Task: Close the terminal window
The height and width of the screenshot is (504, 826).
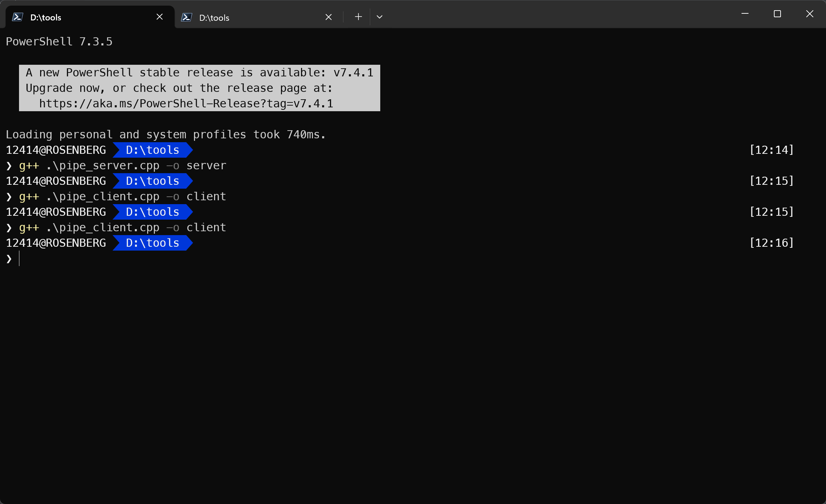Action: [x=810, y=14]
